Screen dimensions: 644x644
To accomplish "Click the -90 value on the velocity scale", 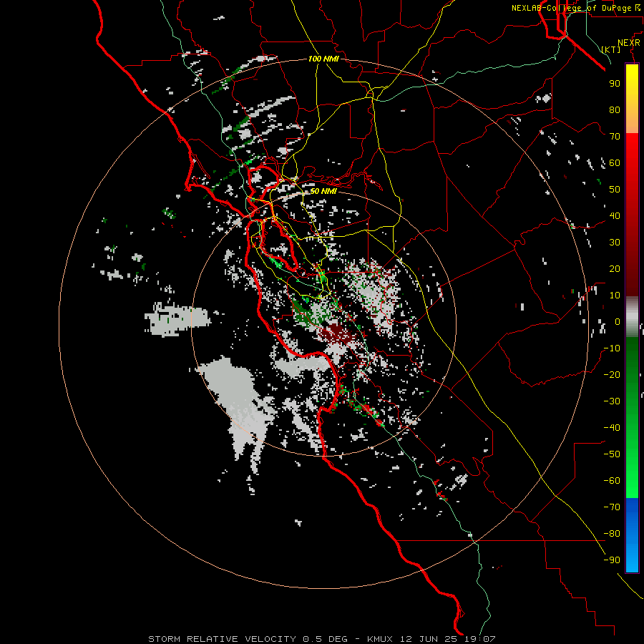I will (x=612, y=560).
